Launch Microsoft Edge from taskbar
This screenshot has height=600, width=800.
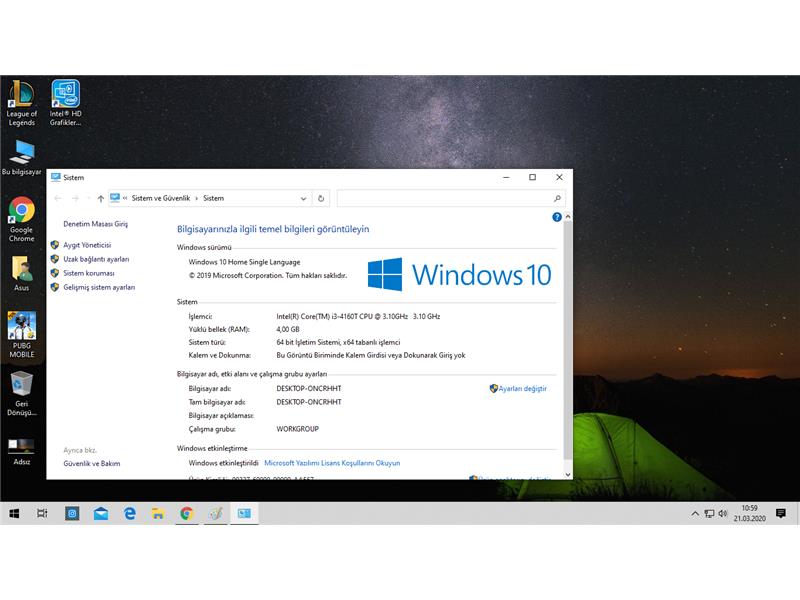click(x=130, y=513)
